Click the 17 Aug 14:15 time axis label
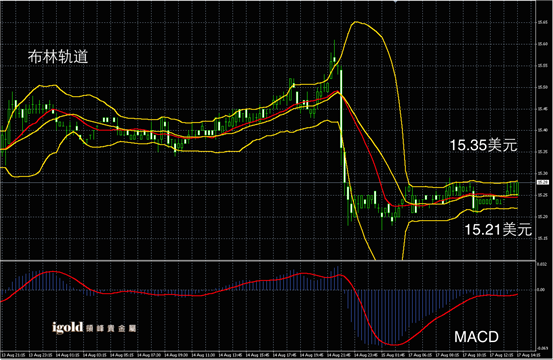Viewport: 553px width, 360px height. tap(528, 355)
